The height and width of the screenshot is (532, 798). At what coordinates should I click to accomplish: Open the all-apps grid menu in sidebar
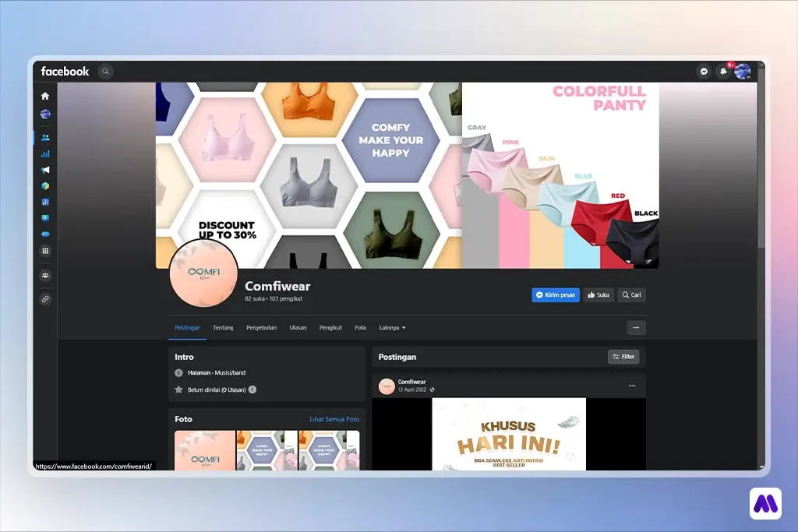[45, 251]
